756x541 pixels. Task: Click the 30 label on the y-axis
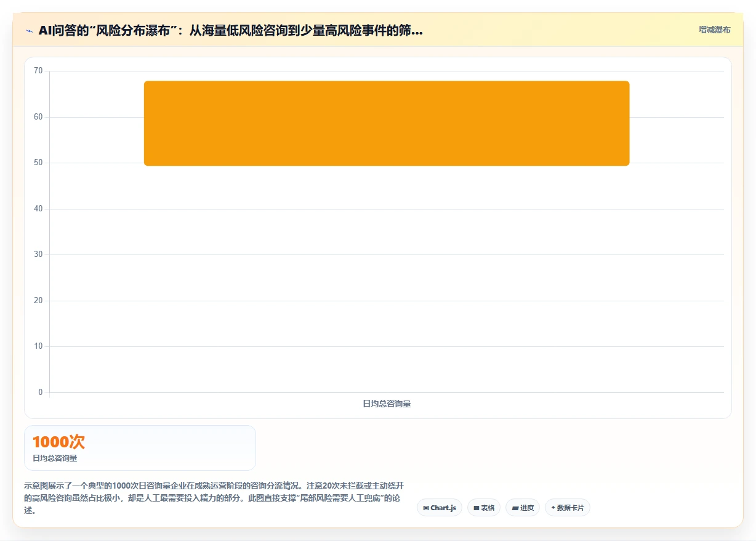[x=38, y=254]
